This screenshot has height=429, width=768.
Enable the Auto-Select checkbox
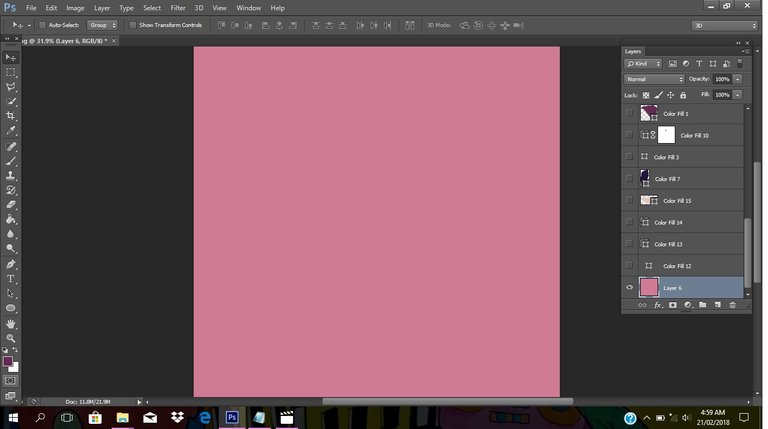[42, 25]
